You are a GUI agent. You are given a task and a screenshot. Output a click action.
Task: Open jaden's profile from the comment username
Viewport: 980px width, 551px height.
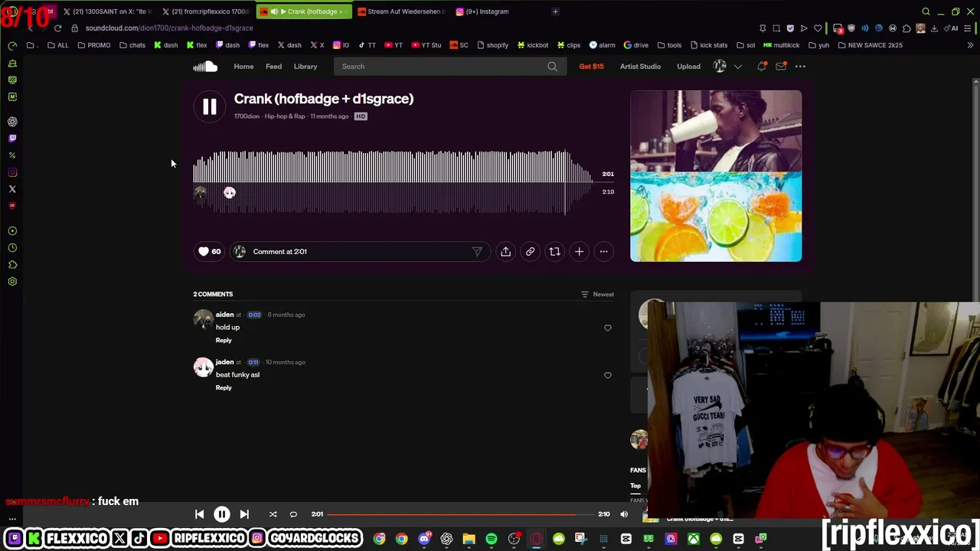point(224,362)
